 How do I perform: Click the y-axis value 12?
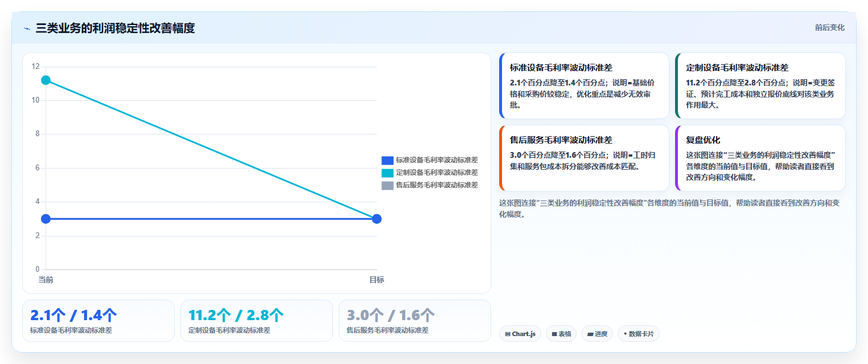[x=36, y=67]
